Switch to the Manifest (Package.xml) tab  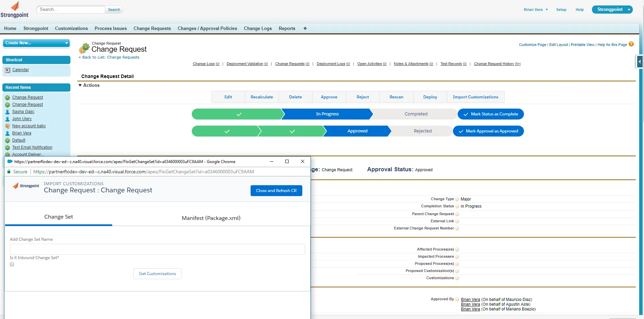click(x=211, y=218)
